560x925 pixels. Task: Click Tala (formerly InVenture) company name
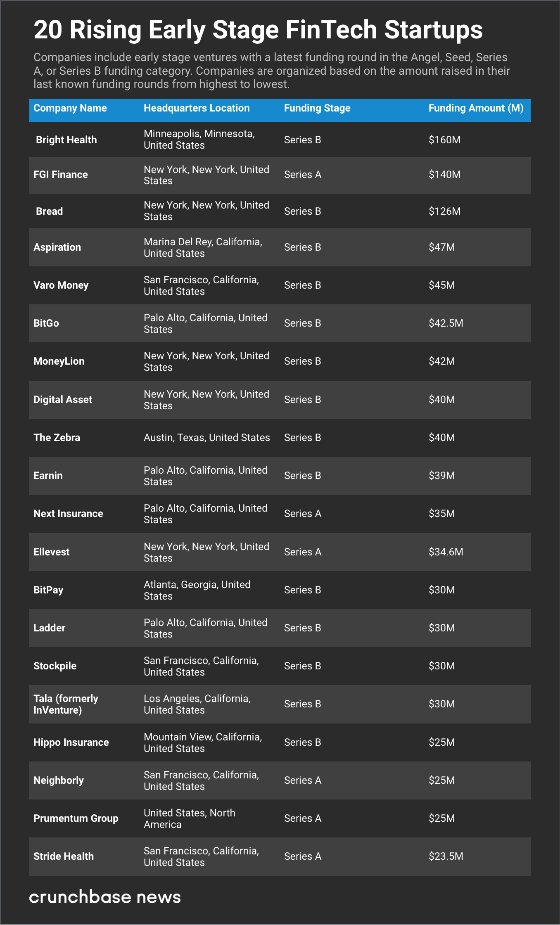[x=66, y=704]
